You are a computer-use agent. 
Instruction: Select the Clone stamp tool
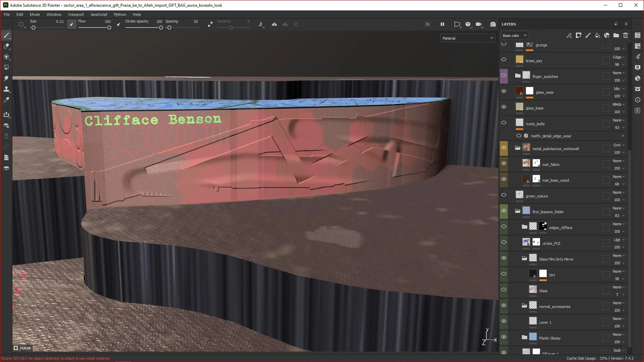coord(6,89)
